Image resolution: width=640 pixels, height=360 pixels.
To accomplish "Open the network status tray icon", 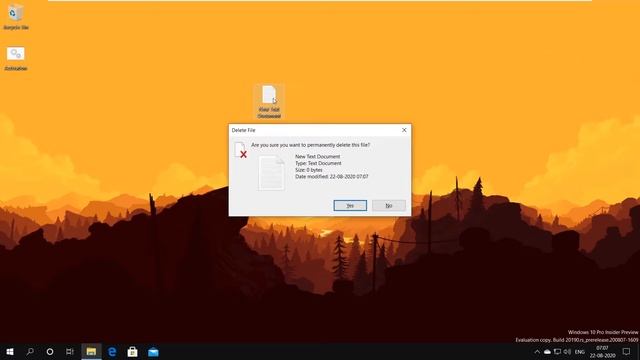I will [x=557, y=352].
